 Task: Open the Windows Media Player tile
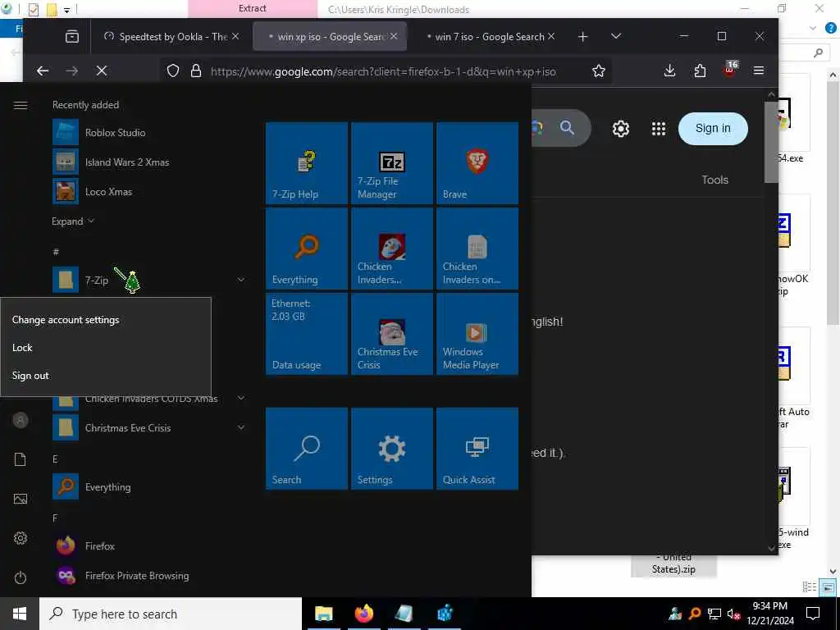477,333
